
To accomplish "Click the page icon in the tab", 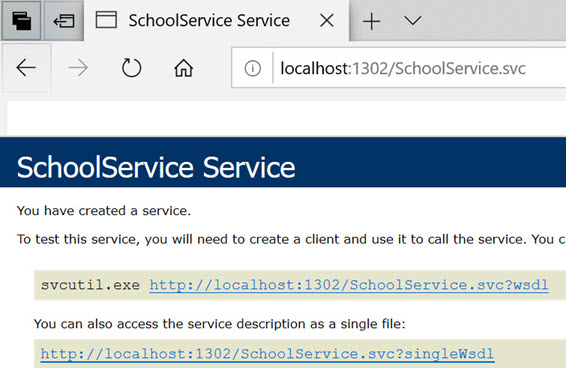I will point(106,20).
